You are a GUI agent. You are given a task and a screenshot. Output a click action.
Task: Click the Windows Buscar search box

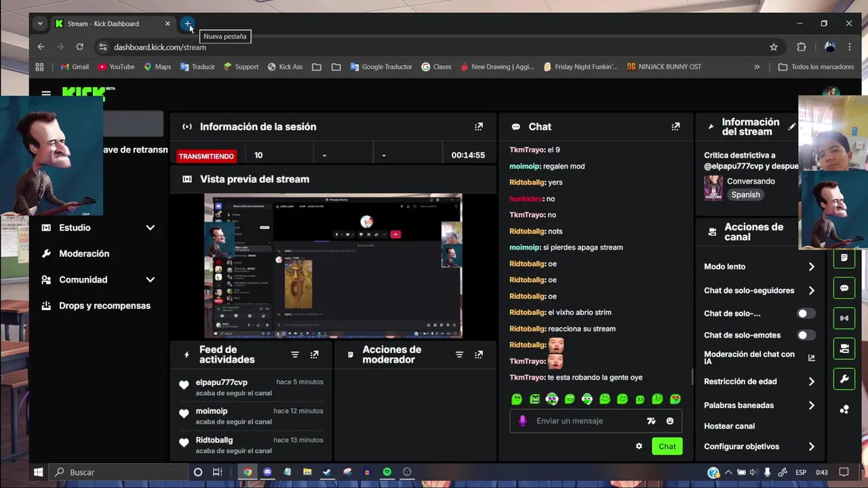point(119,472)
